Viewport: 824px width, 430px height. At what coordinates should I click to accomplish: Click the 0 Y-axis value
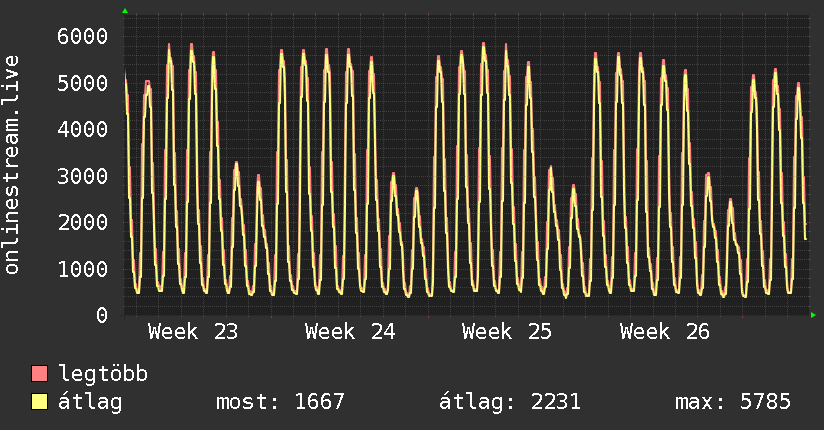[x=102, y=315]
